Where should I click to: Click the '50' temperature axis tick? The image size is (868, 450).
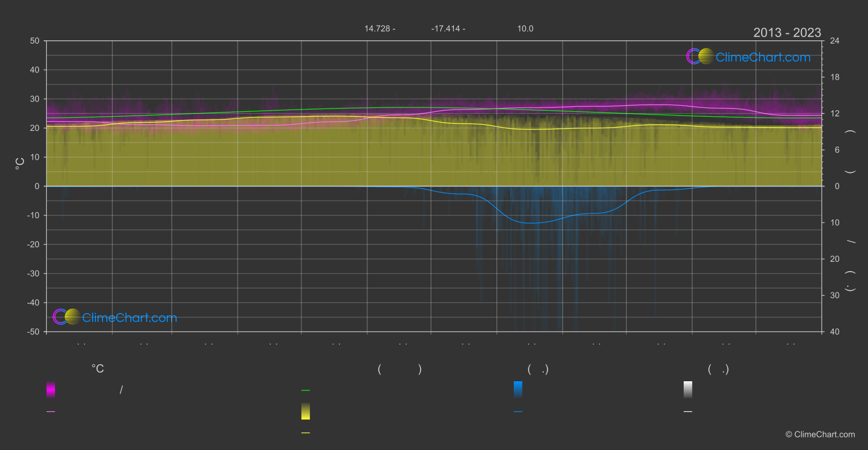(35, 41)
